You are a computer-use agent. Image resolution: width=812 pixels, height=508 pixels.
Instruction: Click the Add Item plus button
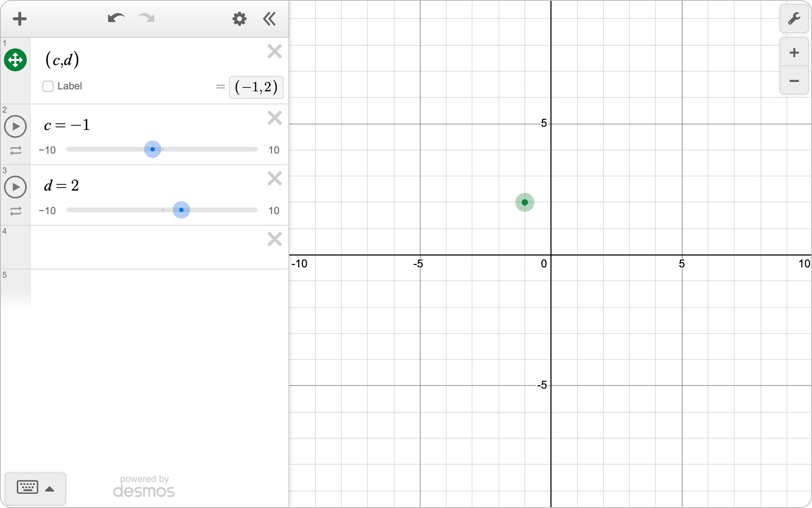coord(19,19)
